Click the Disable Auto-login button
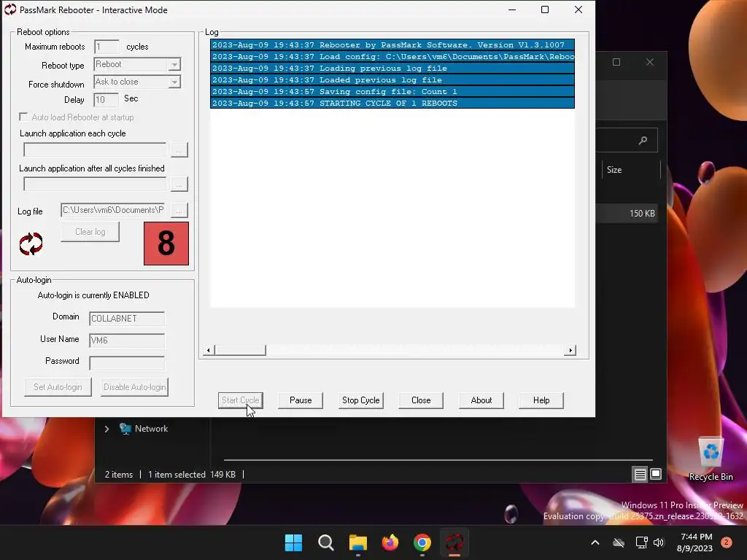This screenshot has width=747, height=560. click(135, 387)
